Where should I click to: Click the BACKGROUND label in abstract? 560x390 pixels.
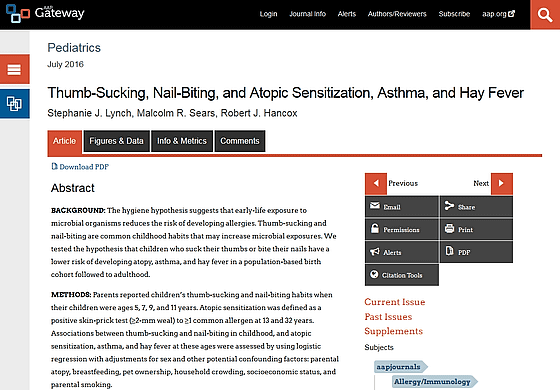(x=78, y=210)
